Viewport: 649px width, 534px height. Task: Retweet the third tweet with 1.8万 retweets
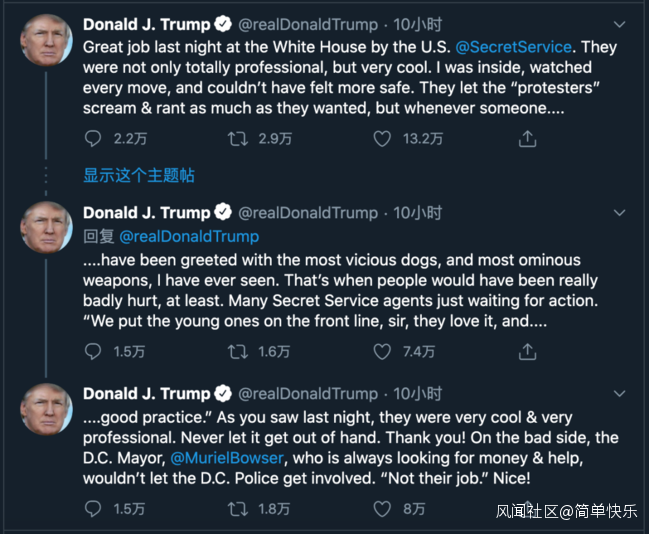[x=237, y=509]
